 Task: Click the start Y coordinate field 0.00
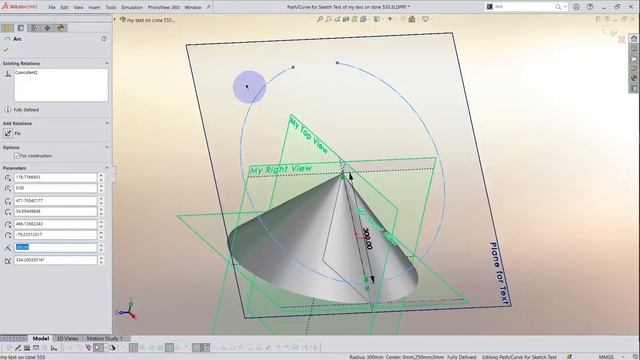pos(56,188)
